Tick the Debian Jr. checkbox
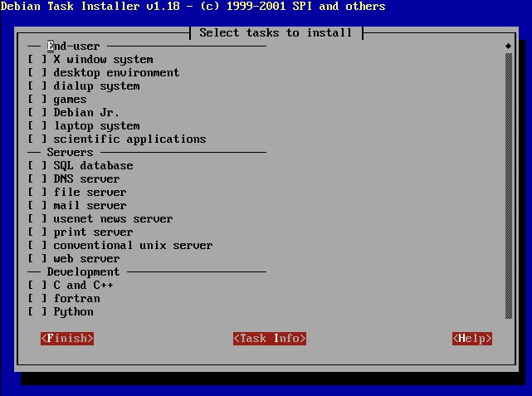The width and height of the screenshot is (532, 396). click(37, 112)
